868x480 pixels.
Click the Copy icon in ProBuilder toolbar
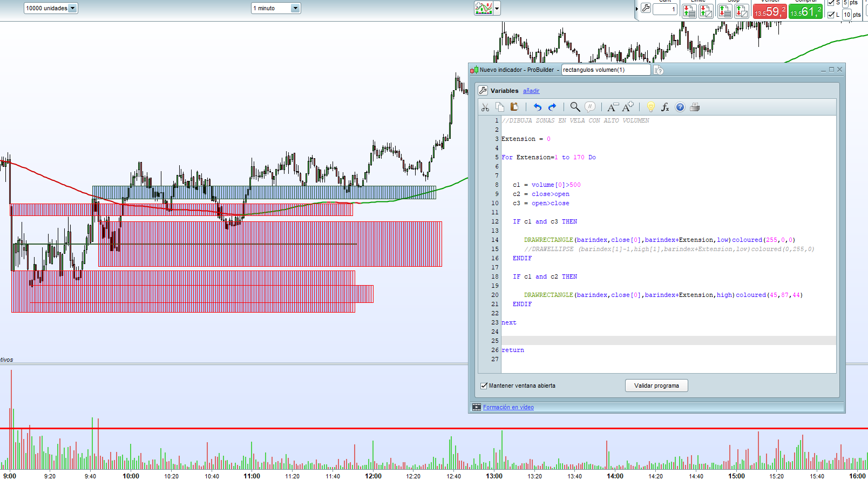click(500, 107)
